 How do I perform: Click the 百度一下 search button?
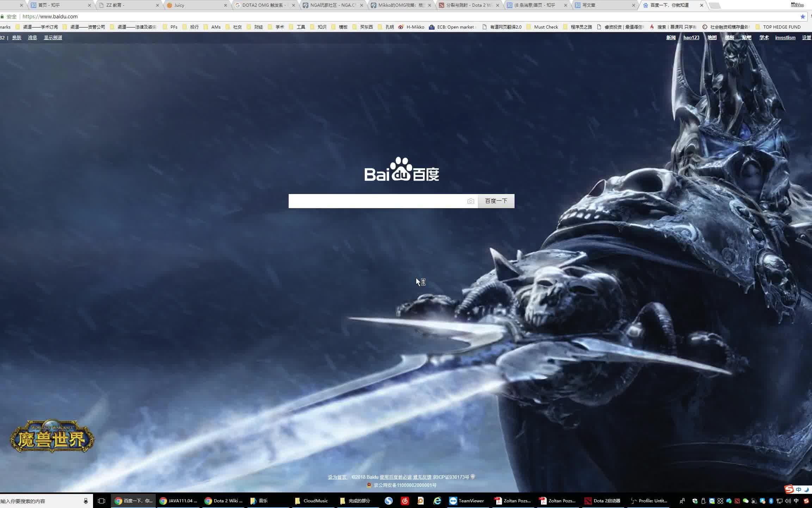(x=496, y=201)
